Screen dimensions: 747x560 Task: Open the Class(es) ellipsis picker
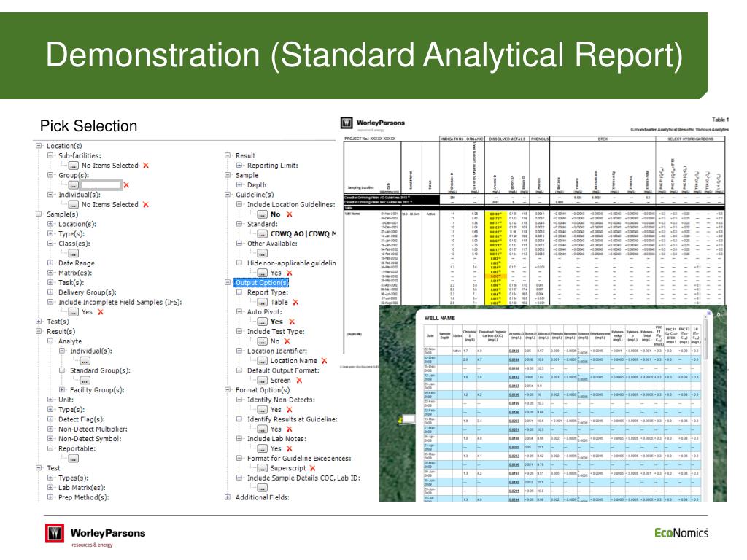tap(74, 253)
